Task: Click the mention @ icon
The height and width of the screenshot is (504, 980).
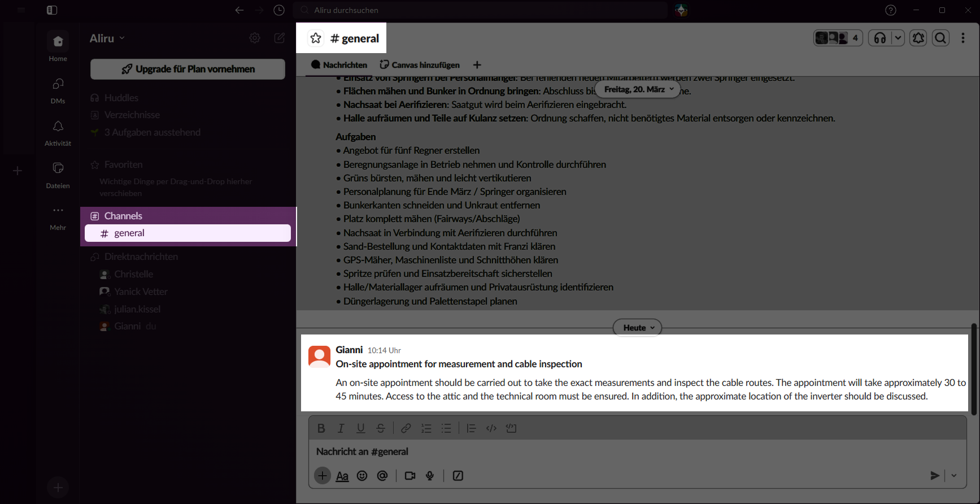Action: pyautogui.click(x=382, y=476)
